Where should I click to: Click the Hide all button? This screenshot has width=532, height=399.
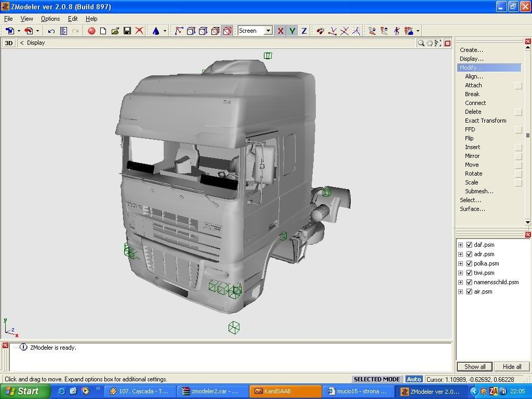pyautogui.click(x=512, y=366)
